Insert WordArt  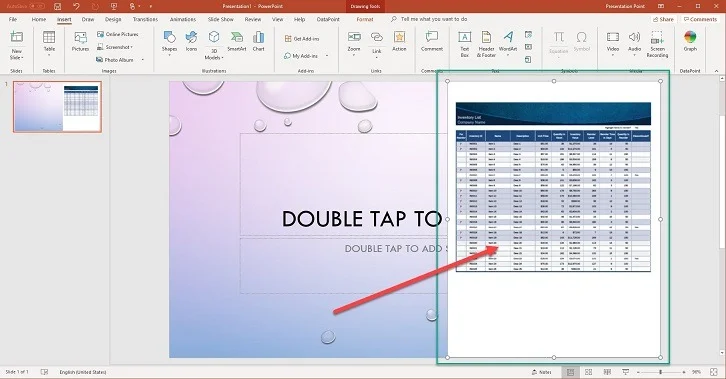[508, 43]
